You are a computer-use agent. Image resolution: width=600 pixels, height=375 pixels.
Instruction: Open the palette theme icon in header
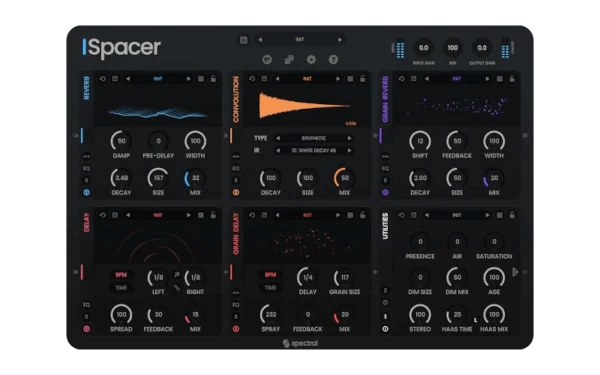pos(267,59)
